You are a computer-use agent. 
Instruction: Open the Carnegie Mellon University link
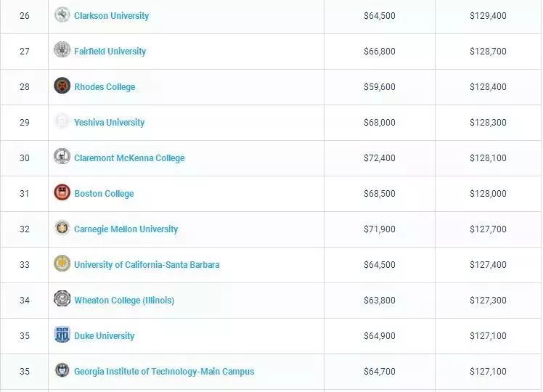[x=126, y=229]
